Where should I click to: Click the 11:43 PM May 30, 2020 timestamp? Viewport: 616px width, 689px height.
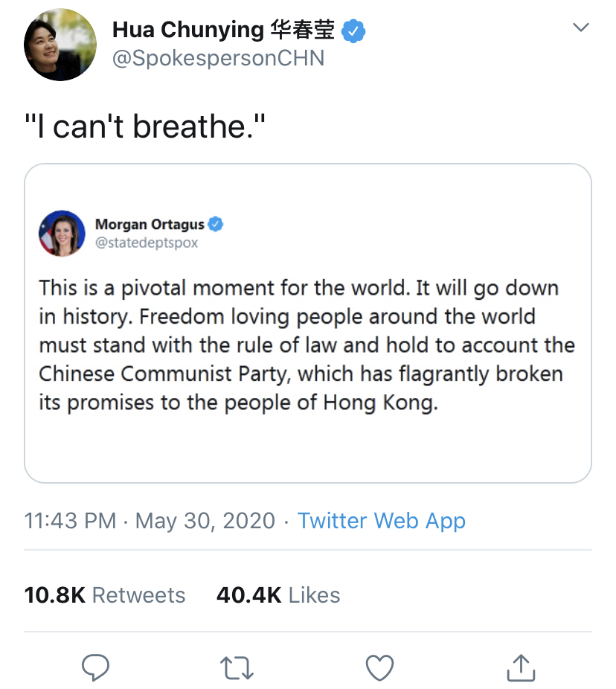click(150, 520)
